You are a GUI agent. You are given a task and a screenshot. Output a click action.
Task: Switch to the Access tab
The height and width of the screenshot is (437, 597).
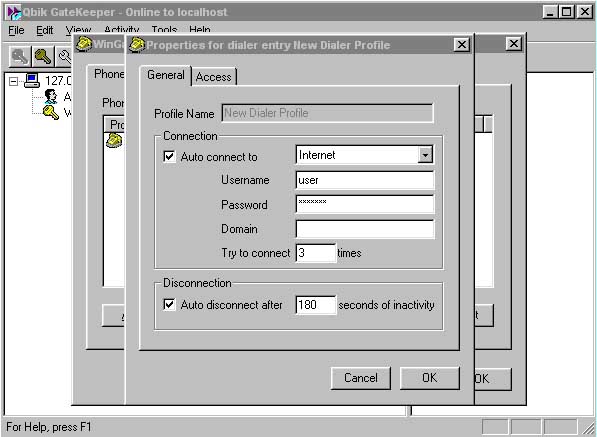(214, 77)
